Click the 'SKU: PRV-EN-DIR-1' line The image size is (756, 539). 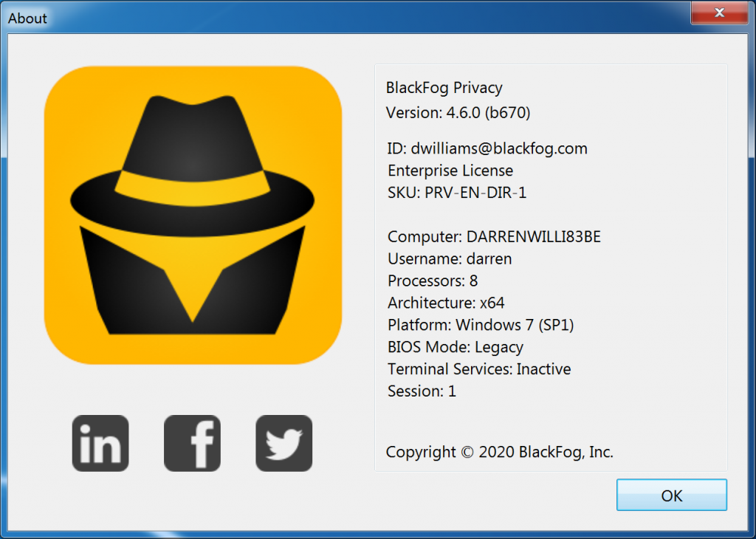coord(457,193)
